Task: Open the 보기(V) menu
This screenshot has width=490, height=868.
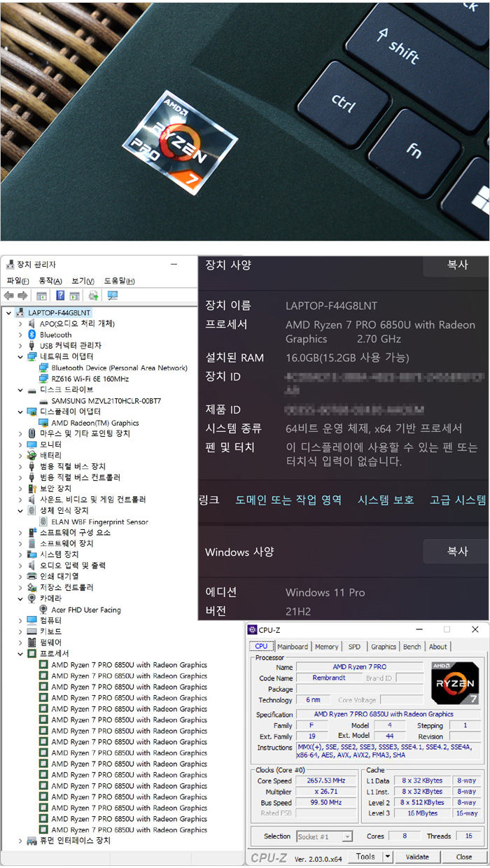Action: click(x=83, y=281)
